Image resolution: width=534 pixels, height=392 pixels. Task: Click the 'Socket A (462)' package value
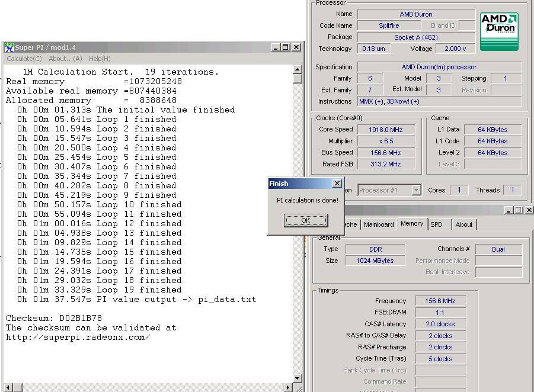point(416,37)
